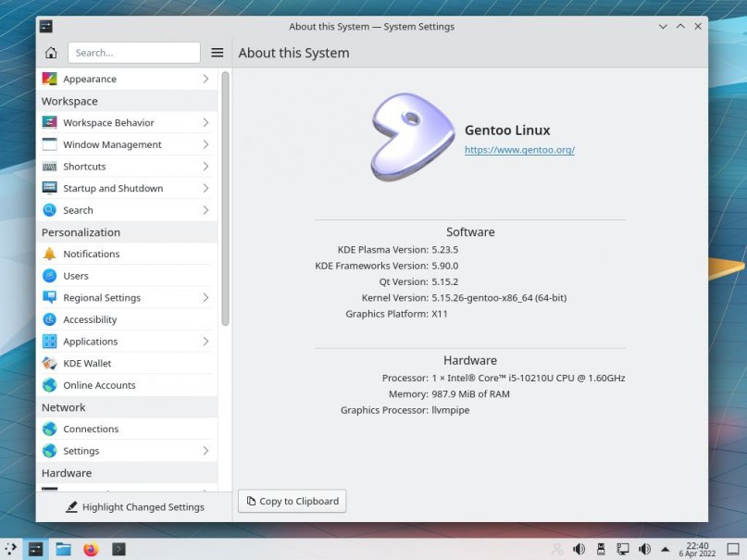Expand the Appearance category
747x560 pixels.
pyautogui.click(x=127, y=80)
